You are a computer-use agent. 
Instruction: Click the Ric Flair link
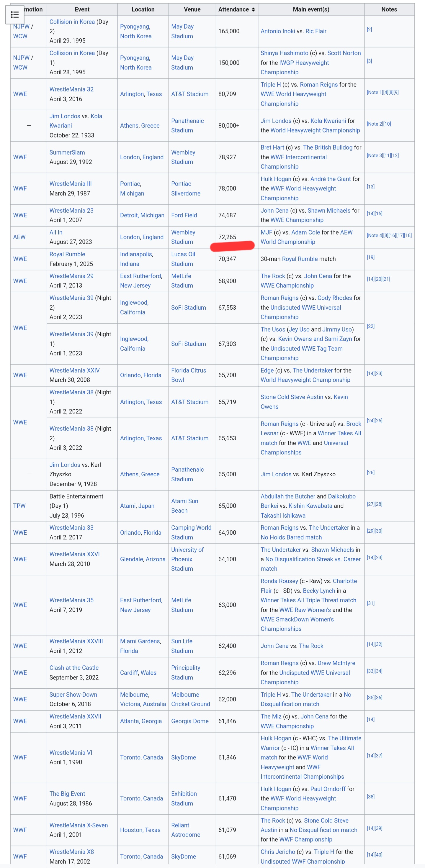316,31
